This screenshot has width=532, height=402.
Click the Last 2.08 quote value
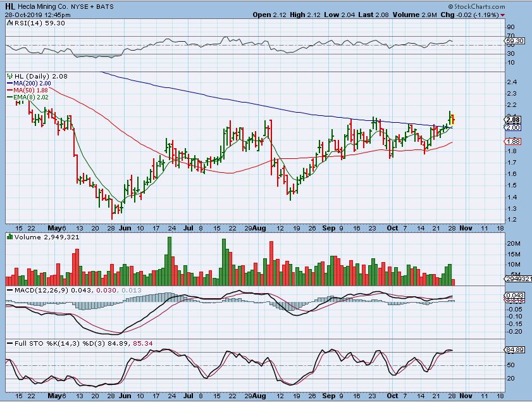374,15
